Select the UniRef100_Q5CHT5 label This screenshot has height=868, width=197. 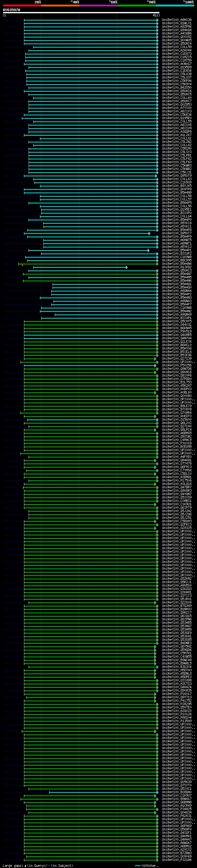[176, 321]
